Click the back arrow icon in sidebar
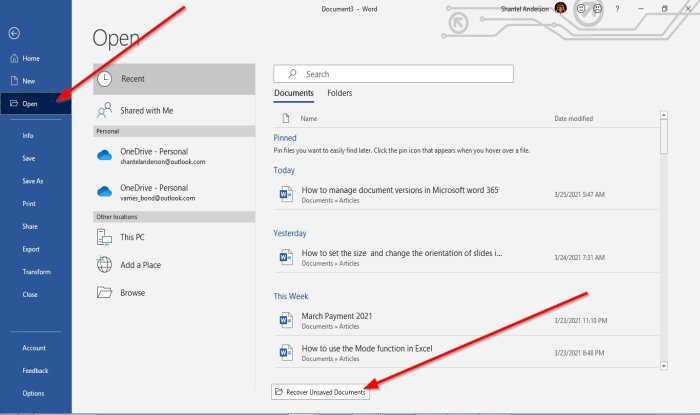The width and height of the screenshot is (700, 415). [14, 33]
